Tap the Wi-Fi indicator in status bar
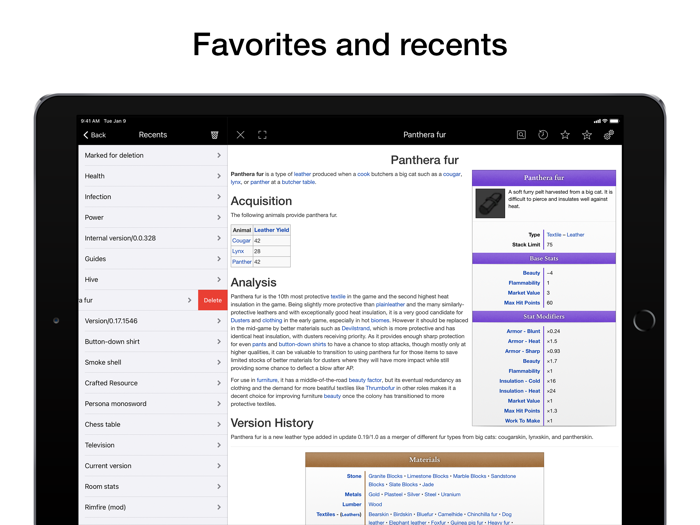Image resolution: width=700 pixels, height=525 pixels. pyautogui.click(x=605, y=121)
